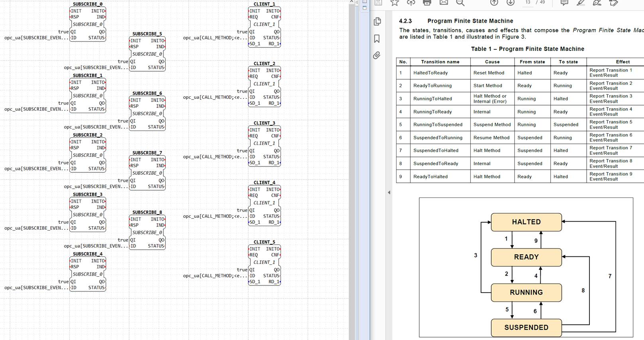Open the comment speech bubble tool
644x340 pixels.
[x=564, y=3]
